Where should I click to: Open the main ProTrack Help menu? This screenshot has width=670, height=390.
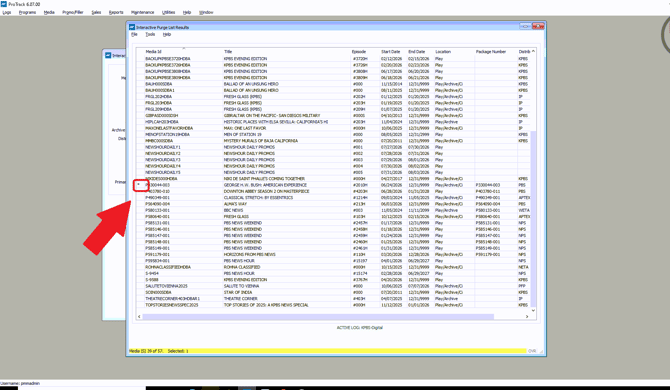coord(187,12)
